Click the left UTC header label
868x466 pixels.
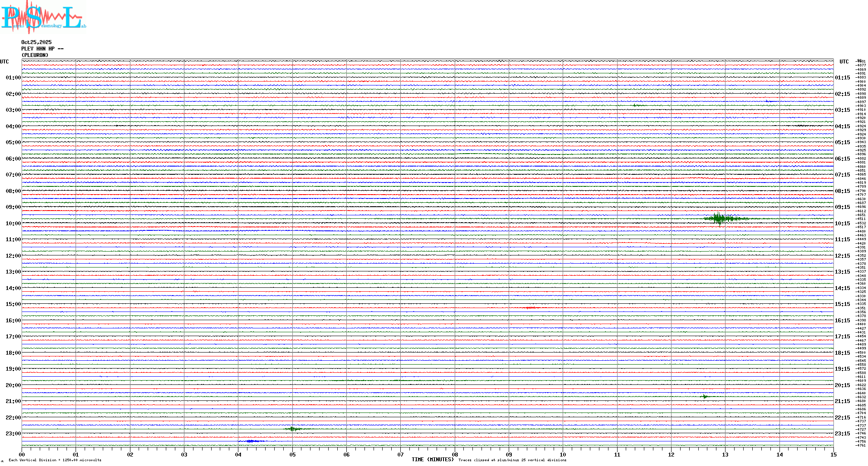click(x=4, y=62)
